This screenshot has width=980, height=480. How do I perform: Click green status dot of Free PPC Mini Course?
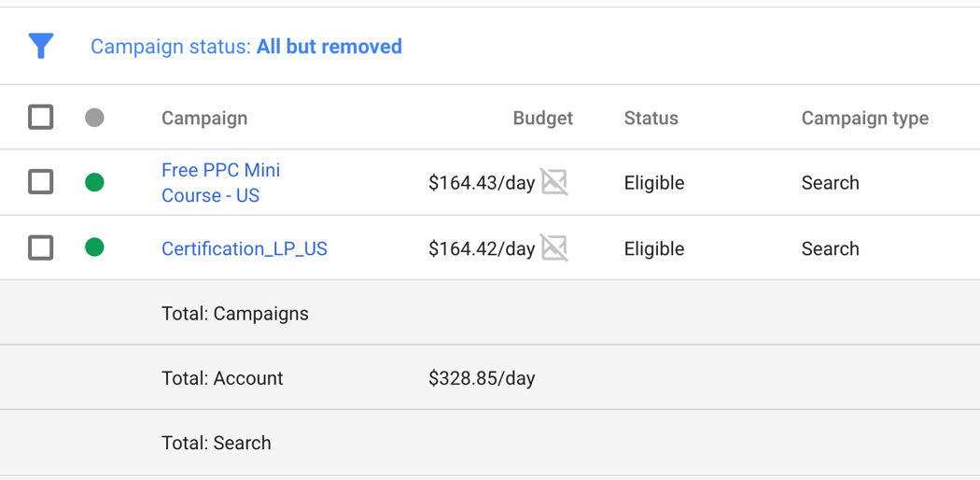(x=94, y=182)
